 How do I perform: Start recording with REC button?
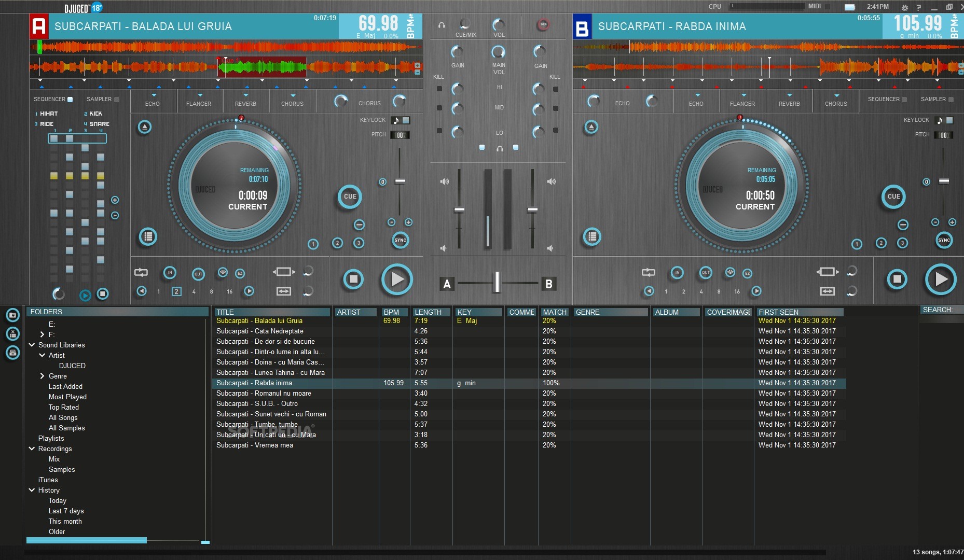coord(543,24)
